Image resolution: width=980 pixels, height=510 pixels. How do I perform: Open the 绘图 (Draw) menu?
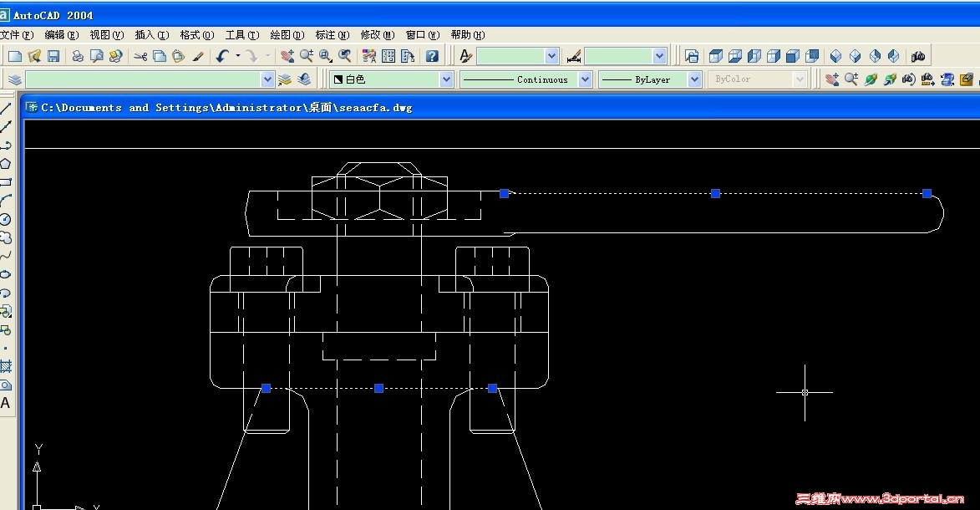point(287,35)
